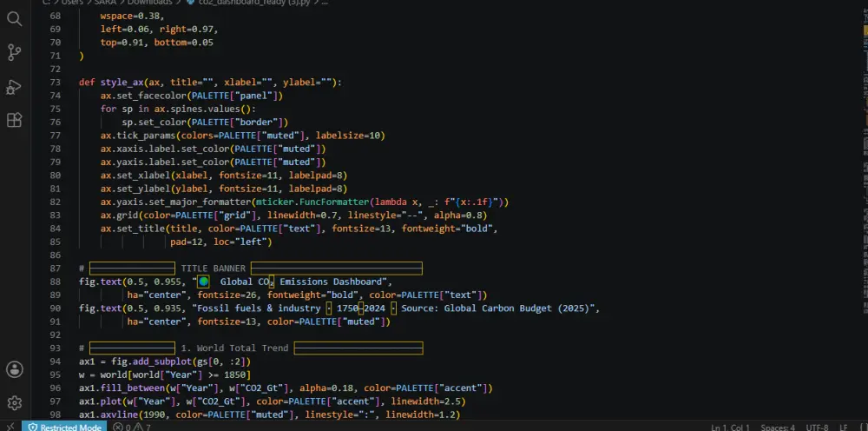This screenshot has height=431, width=868.
Task: Click 'left=0.06, right=0.97,' line
Action: pos(159,29)
